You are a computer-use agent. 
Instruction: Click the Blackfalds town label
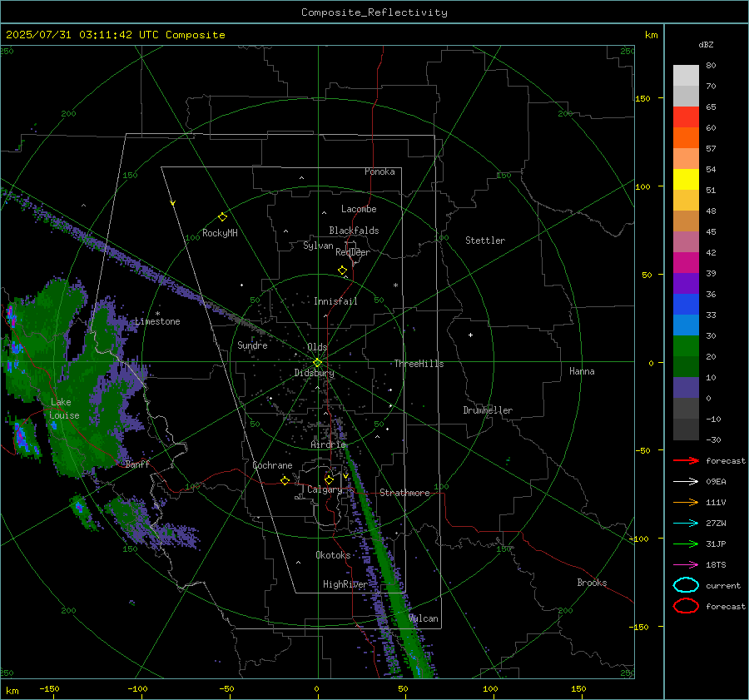[x=354, y=231]
